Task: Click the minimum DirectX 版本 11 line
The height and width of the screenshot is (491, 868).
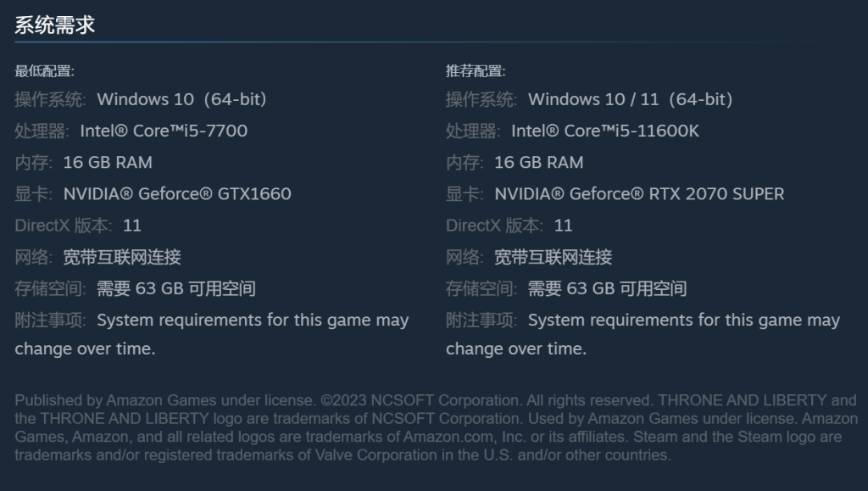Action: (x=78, y=226)
